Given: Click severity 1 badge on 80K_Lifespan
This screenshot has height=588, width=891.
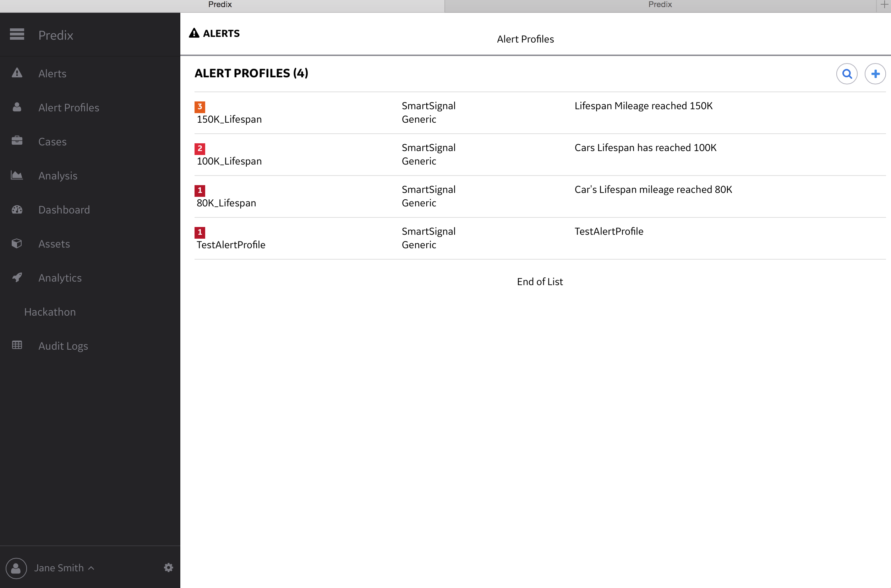Looking at the screenshot, I should click(199, 190).
